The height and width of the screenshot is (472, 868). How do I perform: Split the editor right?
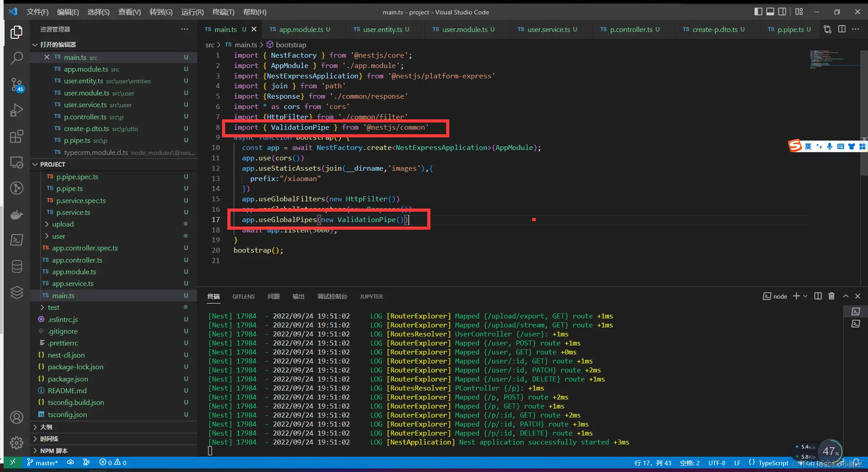(x=842, y=29)
